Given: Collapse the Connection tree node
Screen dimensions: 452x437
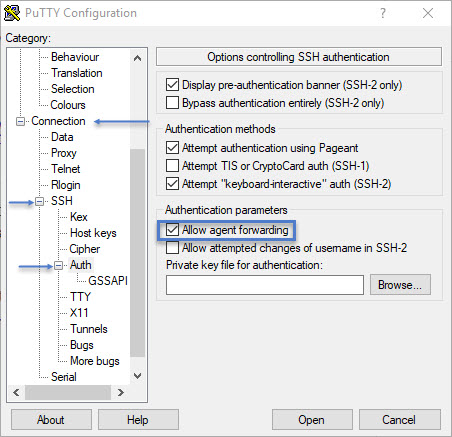Looking at the screenshot, I should (x=20, y=121).
